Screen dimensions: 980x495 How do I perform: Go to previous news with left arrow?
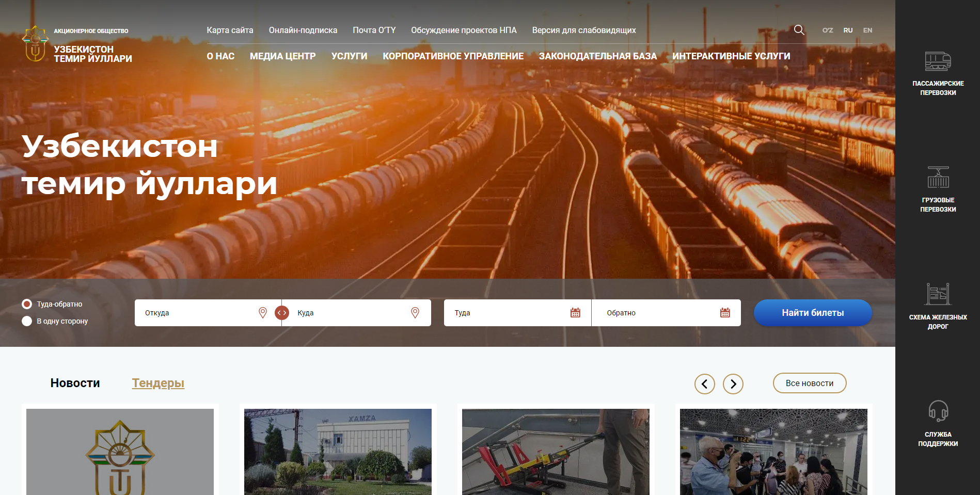coord(705,384)
